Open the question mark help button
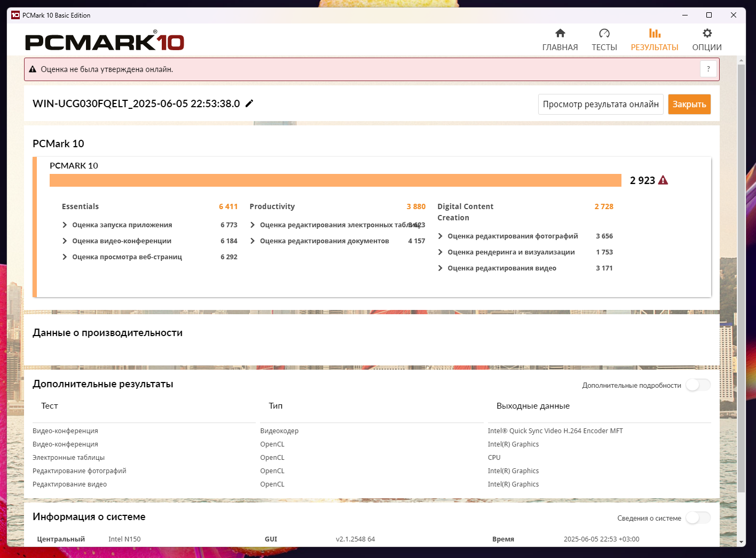756x558 pixels. point(708,69)
